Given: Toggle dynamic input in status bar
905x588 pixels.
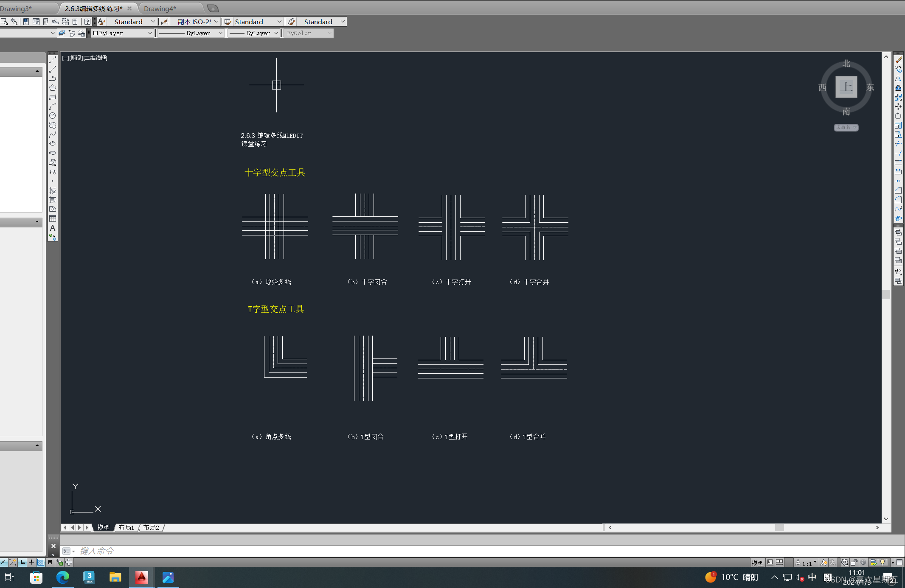Looking at the screenshot, I should [22, 563].
